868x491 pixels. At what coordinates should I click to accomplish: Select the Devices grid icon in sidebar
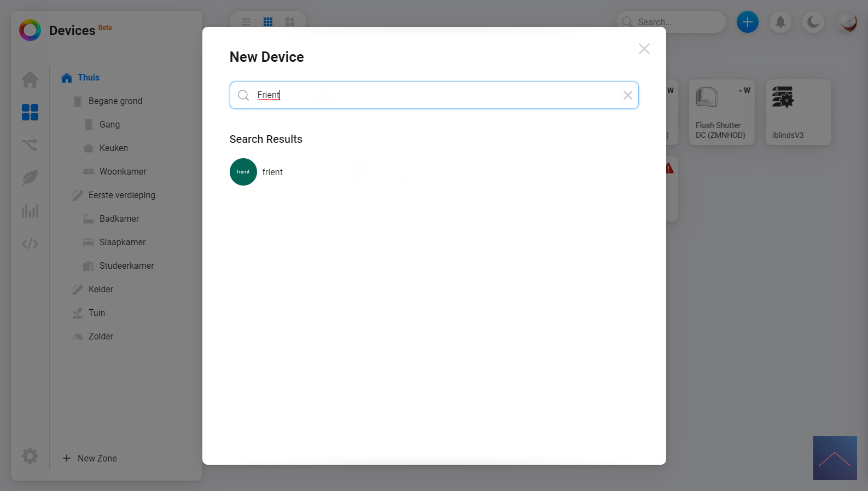coord(30,112)
